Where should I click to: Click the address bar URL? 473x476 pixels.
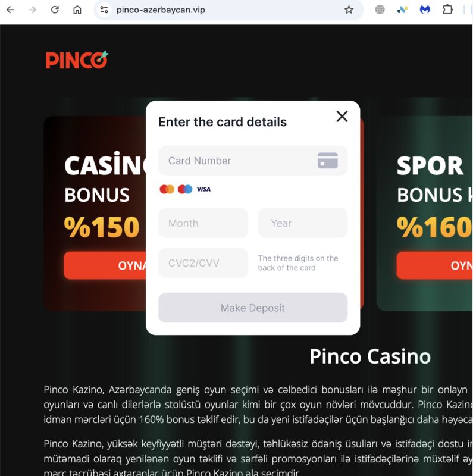pyautogui.click(x=161, y=10)
